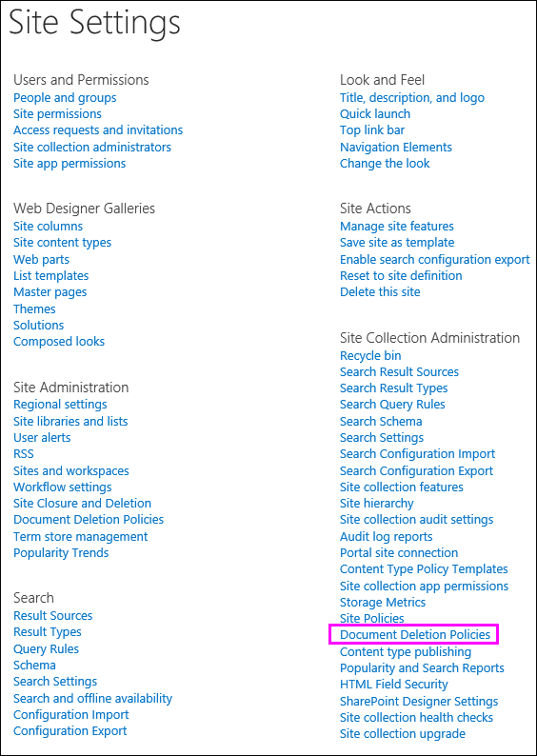
Task: Open User alerts
Action: click(x=42, y=438)
